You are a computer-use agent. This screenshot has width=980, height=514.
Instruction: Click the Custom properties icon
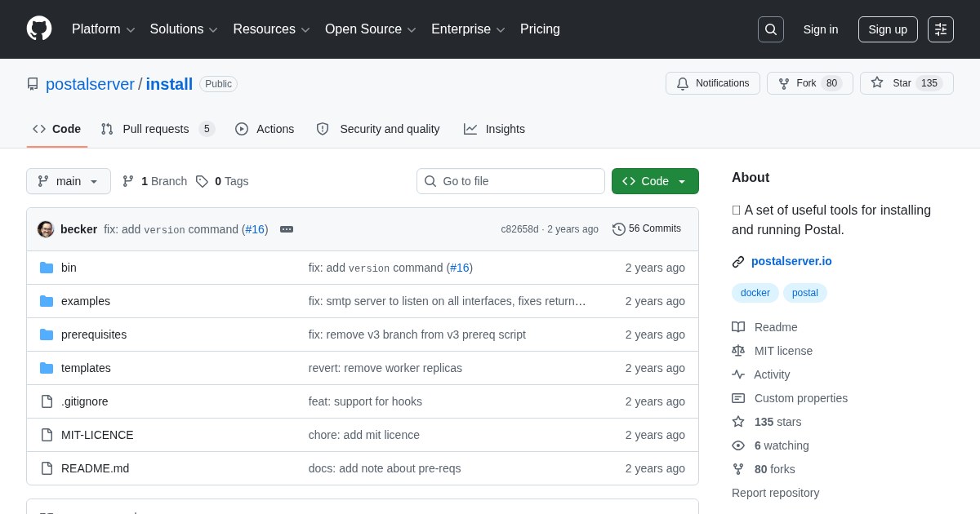738,398
